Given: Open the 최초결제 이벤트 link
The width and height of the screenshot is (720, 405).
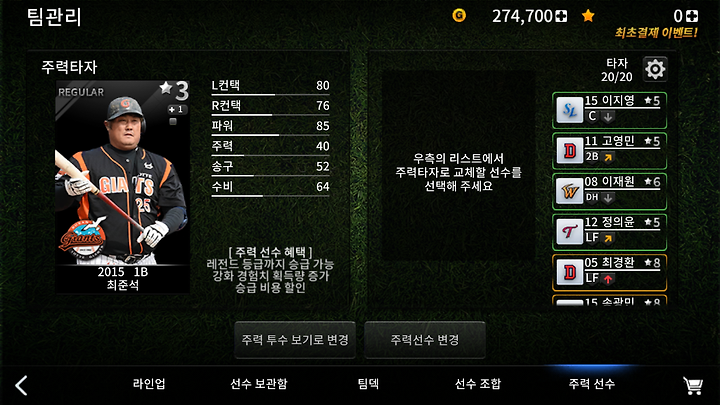Looking at the screenshot, I should click(x=656, y=33).
